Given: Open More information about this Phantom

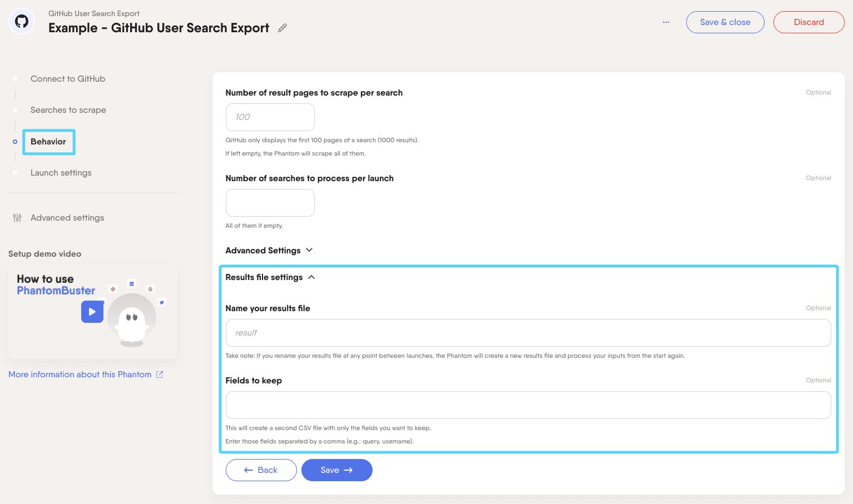Looking at the screenshot, I should pos(80,375).
